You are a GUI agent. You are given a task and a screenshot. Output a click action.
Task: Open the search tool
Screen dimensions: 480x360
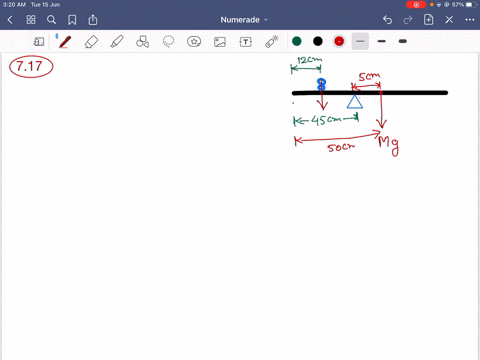[x=51, y=20]
